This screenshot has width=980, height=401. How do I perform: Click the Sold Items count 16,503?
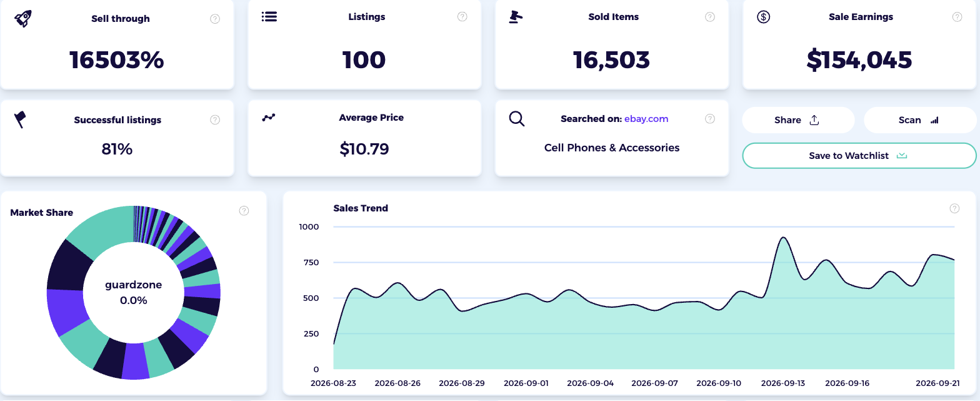(x=612, y=60)
